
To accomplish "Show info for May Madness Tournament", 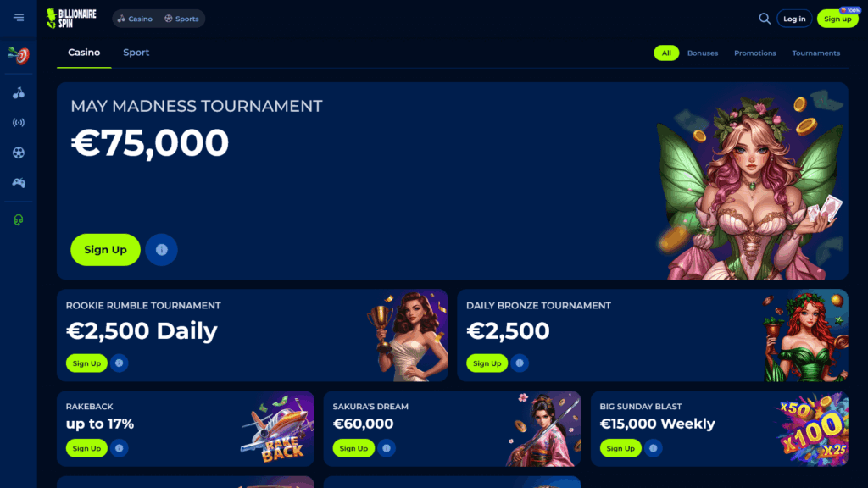I will tap(161, 250).
